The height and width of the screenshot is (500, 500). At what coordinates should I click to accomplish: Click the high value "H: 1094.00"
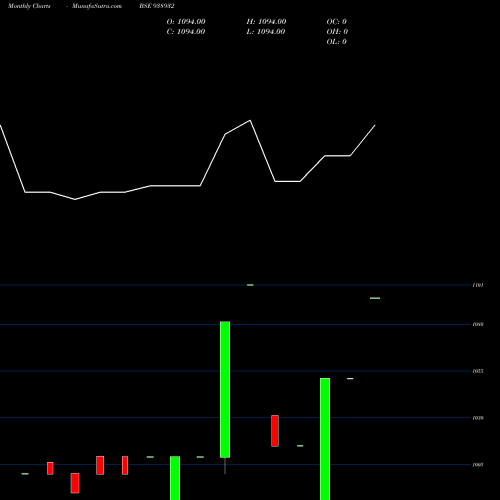266,22
